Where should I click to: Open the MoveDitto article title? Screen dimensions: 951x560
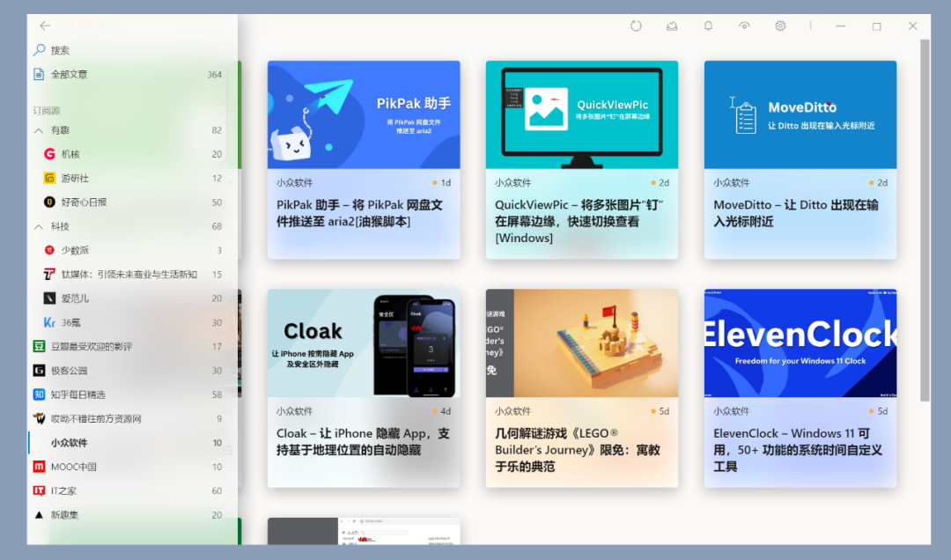coord(796,213)
